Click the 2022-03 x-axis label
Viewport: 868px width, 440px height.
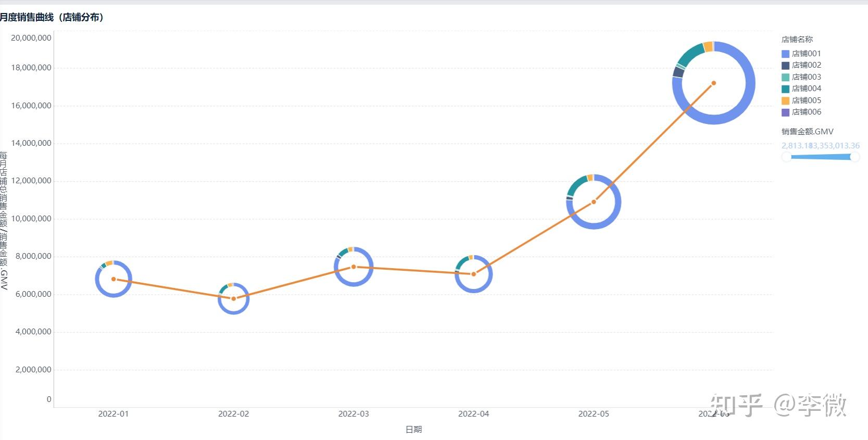pos(354,414)
